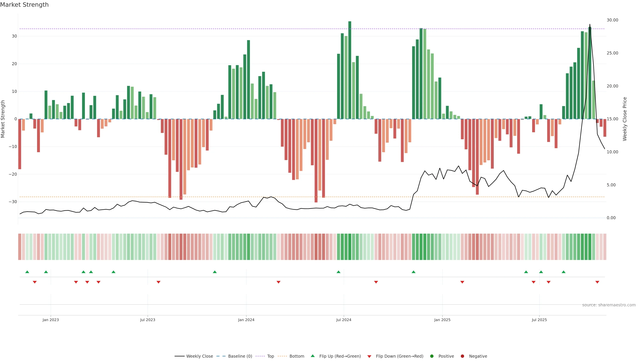Viewport: 644px width, 362px height.
Task: Click the tallest green bar above the Top line
Action: coord(350,70)
